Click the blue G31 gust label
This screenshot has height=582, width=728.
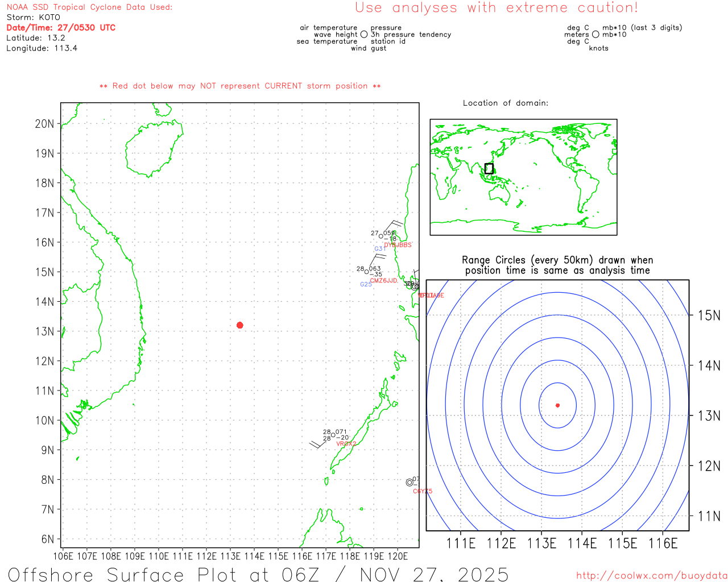coord(380,249)
